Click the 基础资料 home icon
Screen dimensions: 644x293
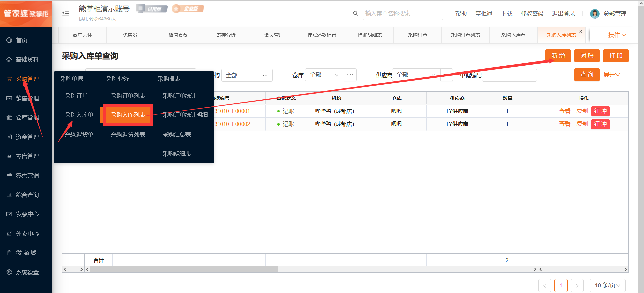tap(9, 59)
